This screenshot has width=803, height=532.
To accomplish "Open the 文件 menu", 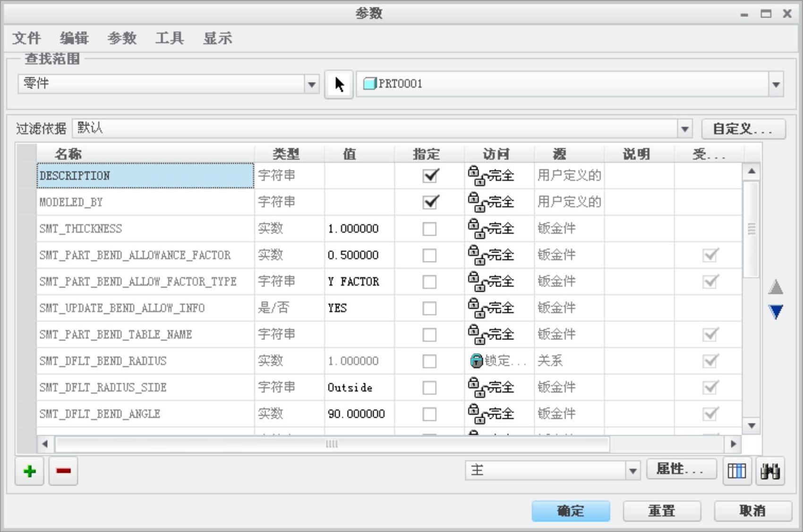I will (26, 38).
